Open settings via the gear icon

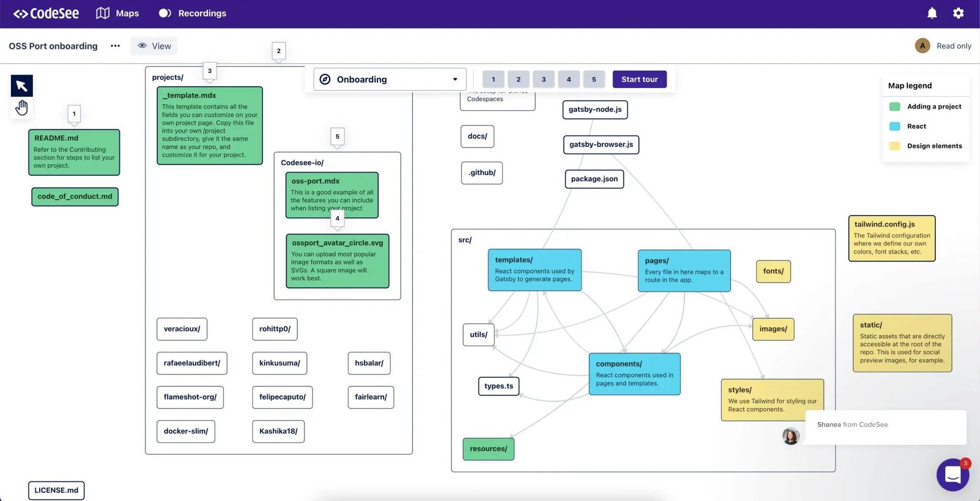click(x=958, y=13)
